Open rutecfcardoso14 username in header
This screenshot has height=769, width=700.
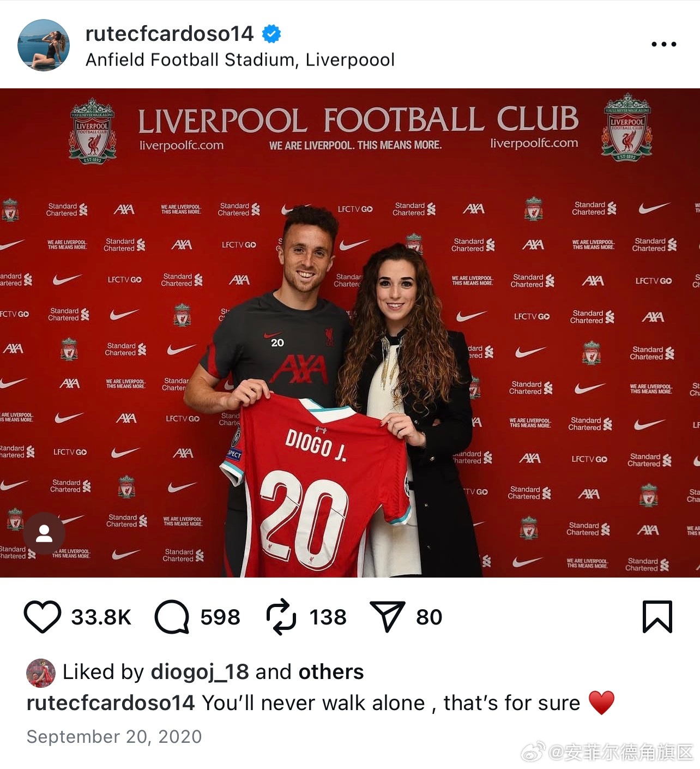[x=170, y=34]
